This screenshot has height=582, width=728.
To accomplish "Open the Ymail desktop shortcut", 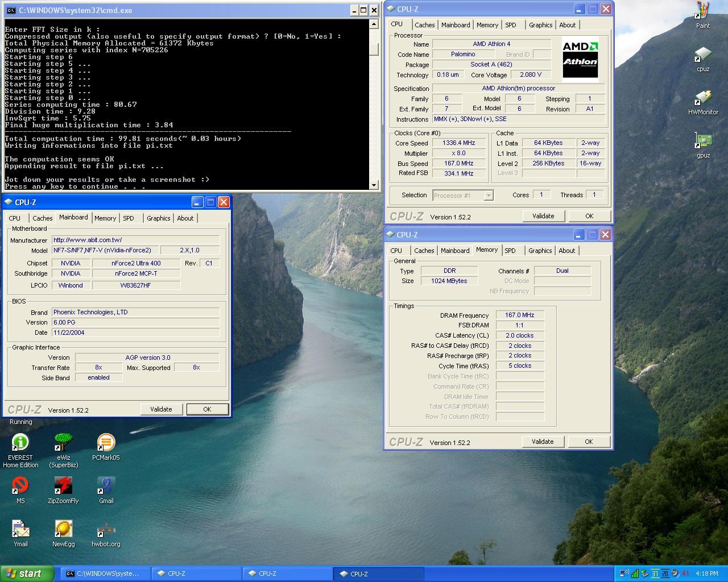I will 20,533.
